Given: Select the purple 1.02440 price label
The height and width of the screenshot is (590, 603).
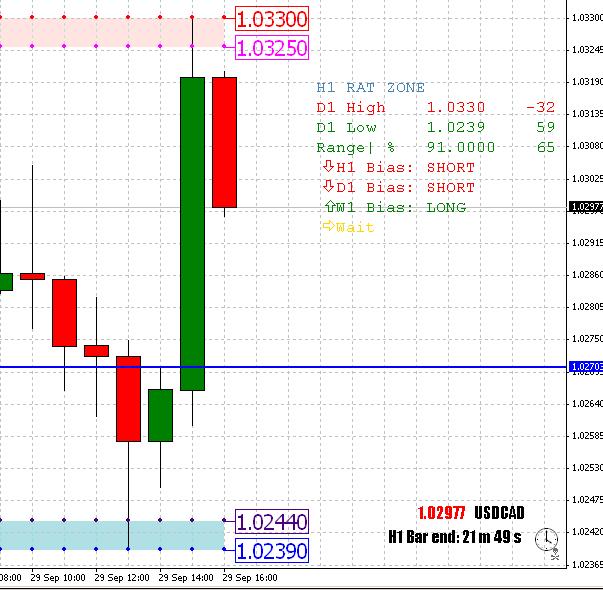Looking at the screenshot, I should click(x=272, y=522).
